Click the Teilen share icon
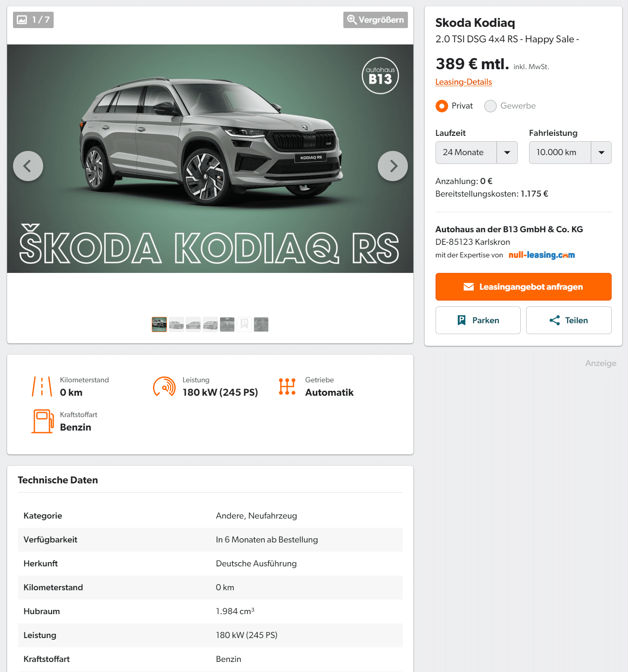Image resolution: width=628 pixels, height=672 pixels. point(554,320)
